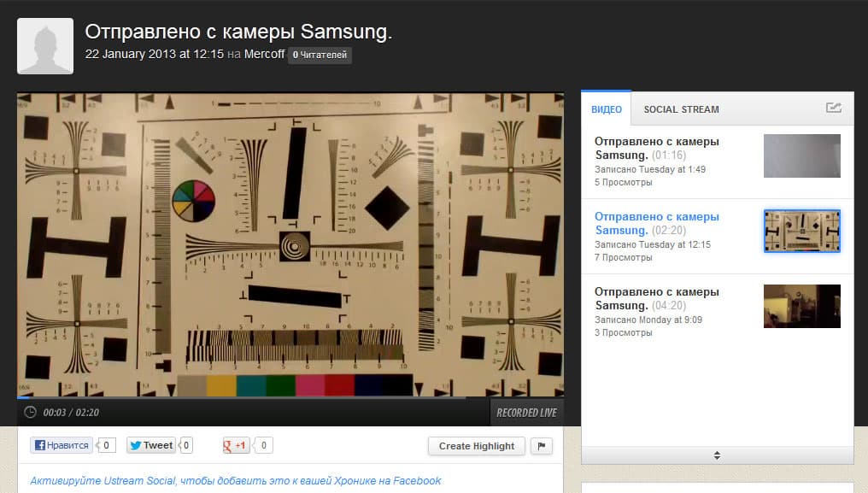Screen dimensions: 868x493
Task: Expand the video list resize handle arrows
Action: click(717, 455)
